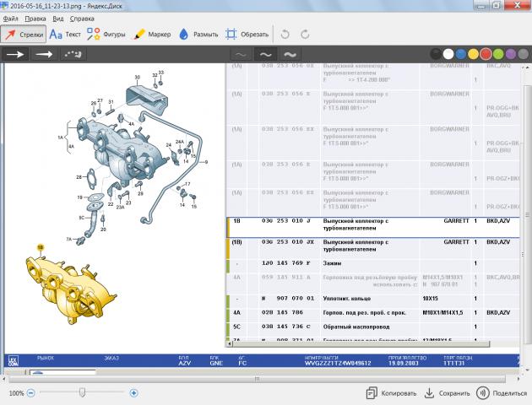Click the undo arrow icon

[x=285, y=35]
